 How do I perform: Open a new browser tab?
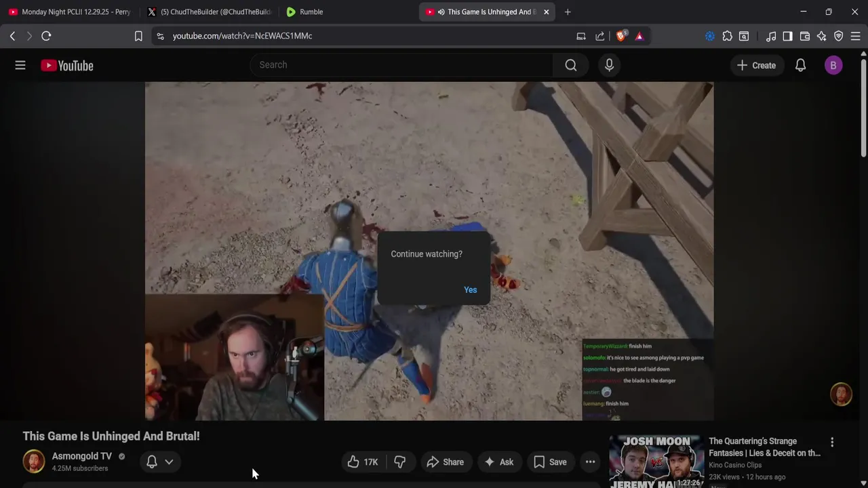[x=568, y=12]
